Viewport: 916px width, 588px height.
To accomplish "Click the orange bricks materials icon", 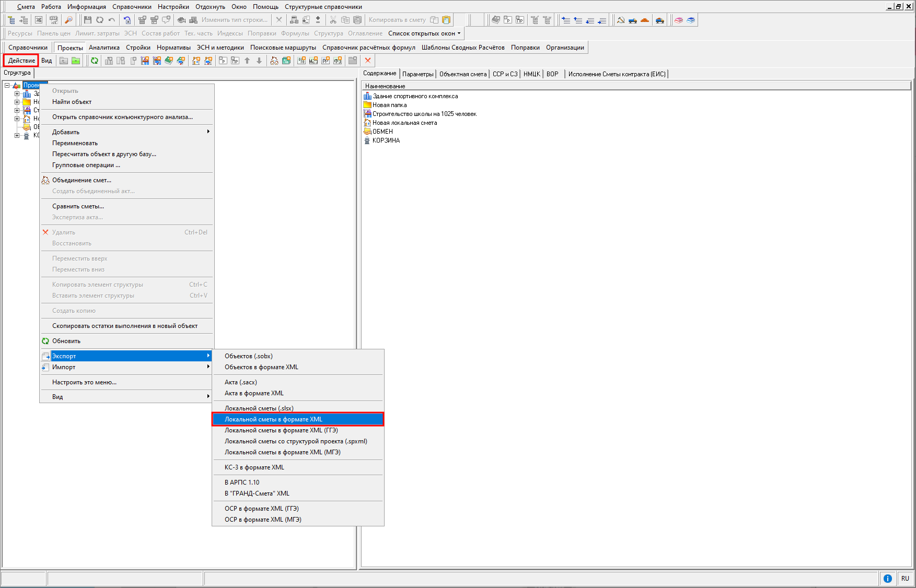I will [x=645, y=20].
